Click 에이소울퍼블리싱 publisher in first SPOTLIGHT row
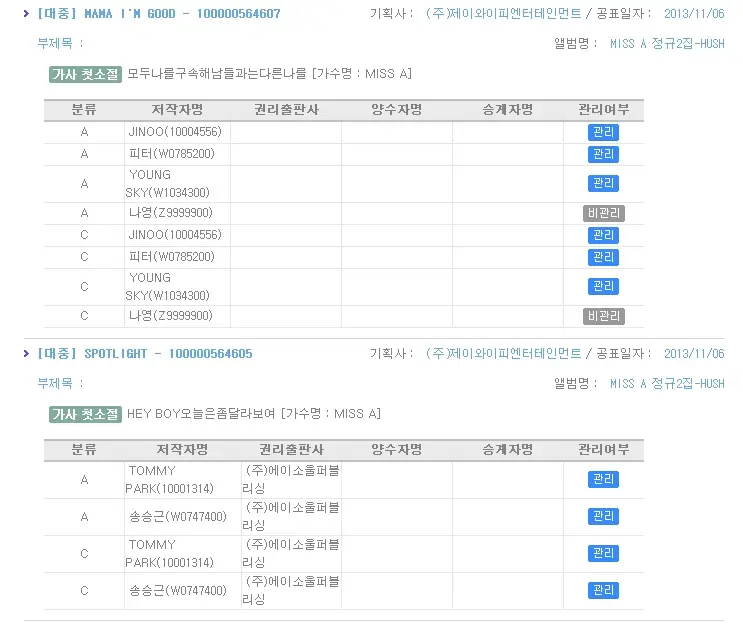 291,479
